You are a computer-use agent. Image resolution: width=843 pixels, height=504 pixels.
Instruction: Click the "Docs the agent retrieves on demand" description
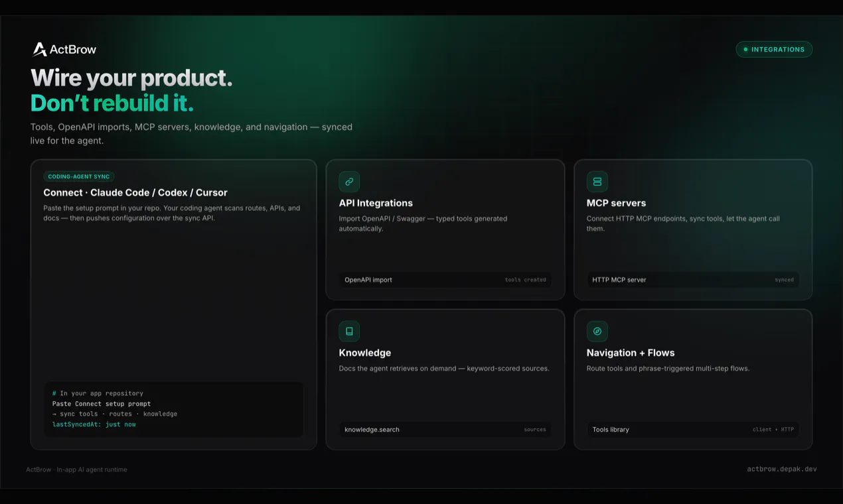point(444,369)
